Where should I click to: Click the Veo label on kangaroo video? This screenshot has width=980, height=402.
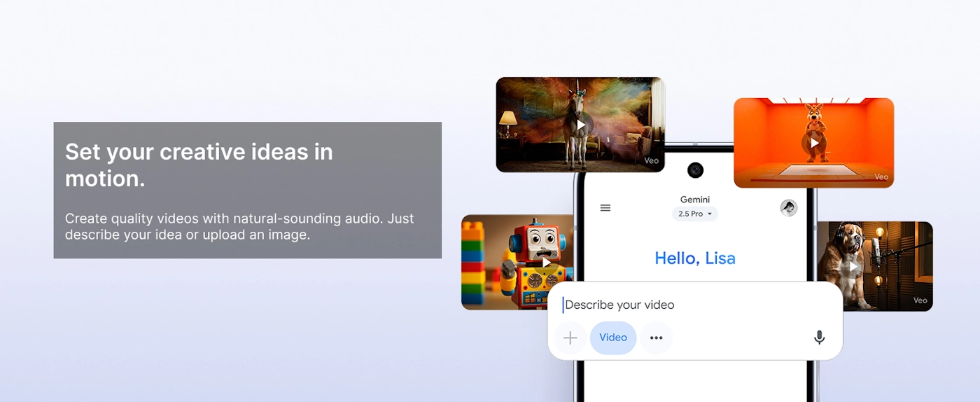[881, 177]
